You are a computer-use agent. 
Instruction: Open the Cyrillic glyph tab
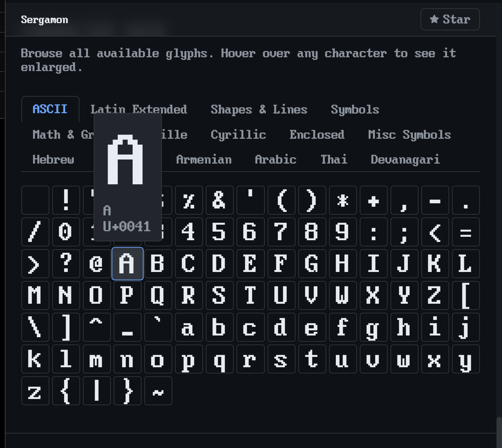tap(238, 135)
